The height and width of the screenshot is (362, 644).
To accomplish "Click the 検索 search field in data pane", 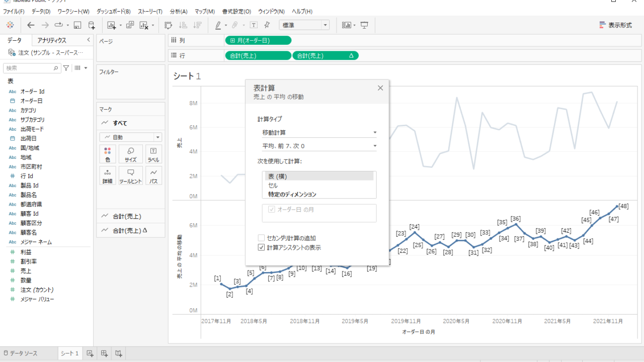I will (32, 68).
